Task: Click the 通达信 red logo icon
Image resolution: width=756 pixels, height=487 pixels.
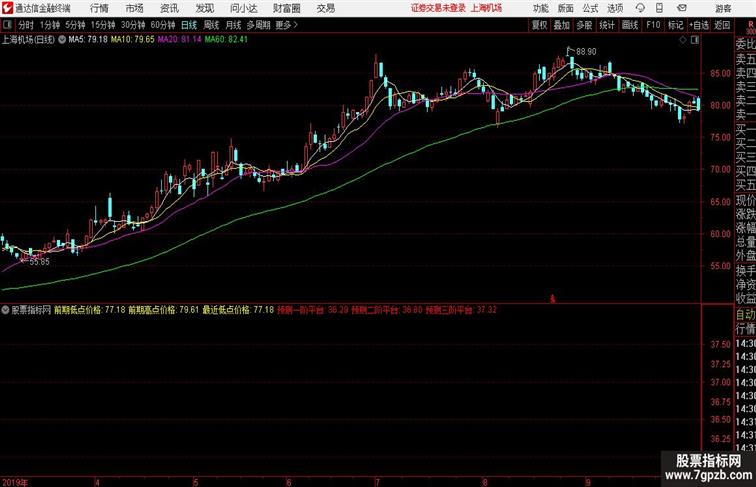Action: [7, 8]
